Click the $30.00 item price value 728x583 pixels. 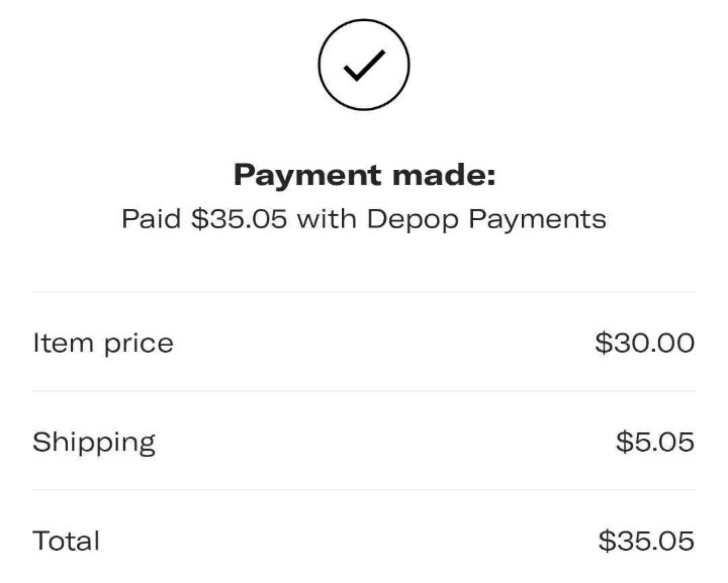[x=645, y=343]
